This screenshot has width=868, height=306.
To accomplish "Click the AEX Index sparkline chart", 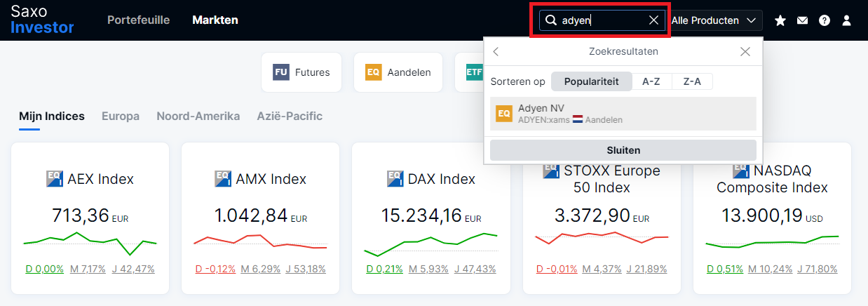I will 90,243.
